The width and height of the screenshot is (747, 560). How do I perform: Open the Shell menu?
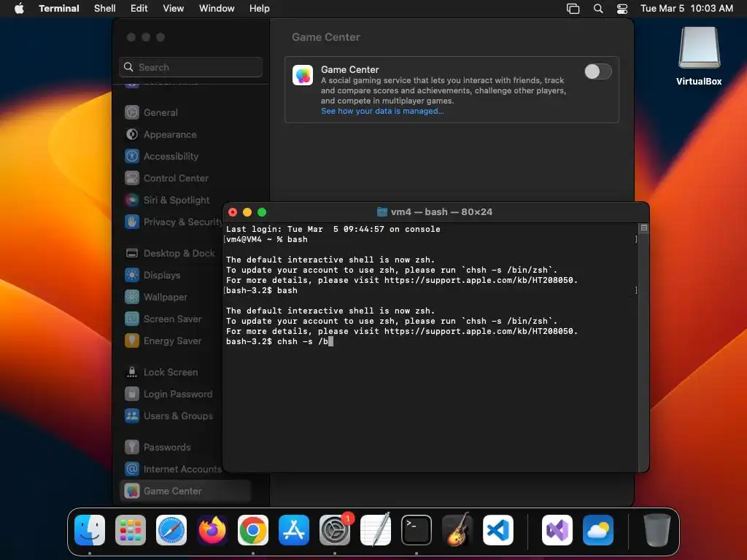tap(105, 8)
